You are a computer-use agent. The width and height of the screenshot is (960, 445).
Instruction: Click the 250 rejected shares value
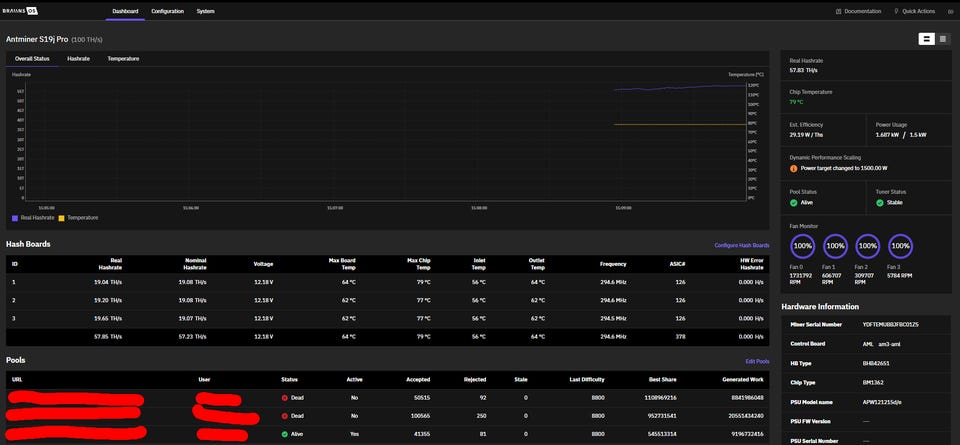pyautogui.click(x=481, y=416)
